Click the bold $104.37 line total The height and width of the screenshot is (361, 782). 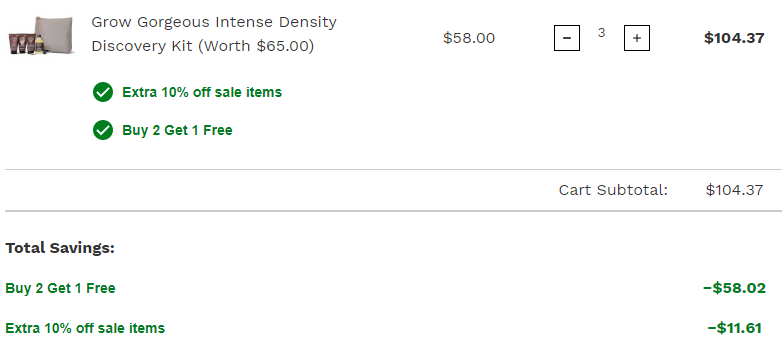[x=734, y=38]
